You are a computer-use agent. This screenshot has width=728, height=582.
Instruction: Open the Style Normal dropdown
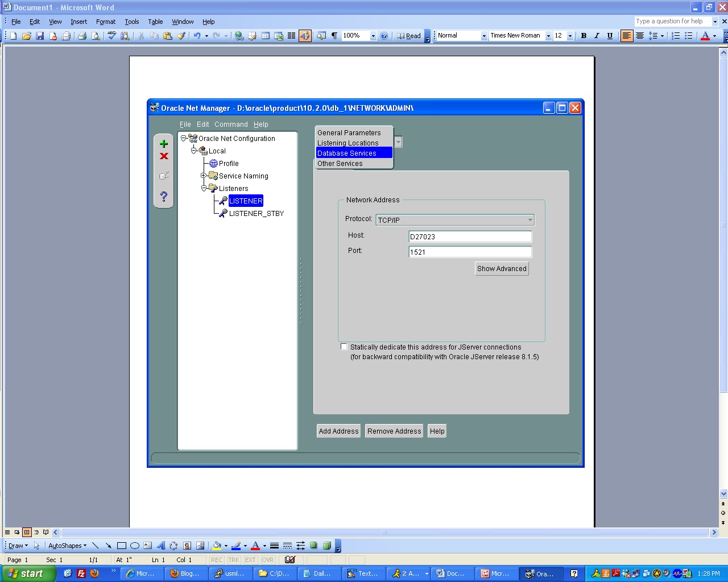pos(484,36)
